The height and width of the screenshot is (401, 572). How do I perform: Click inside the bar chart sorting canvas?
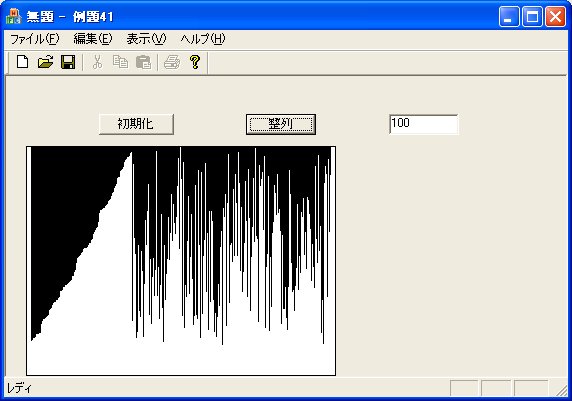[x=181, y=261]
